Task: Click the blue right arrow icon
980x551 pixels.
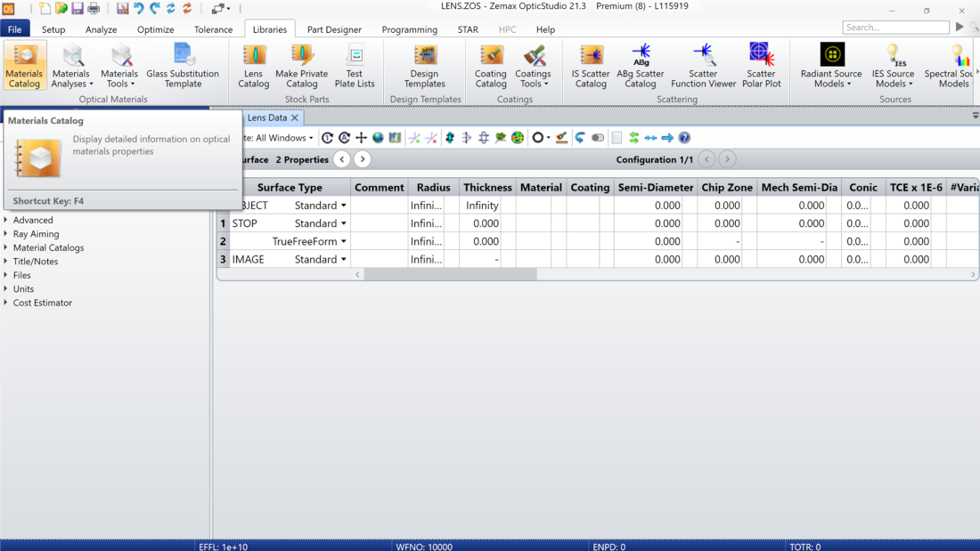Action: [667, 137]
